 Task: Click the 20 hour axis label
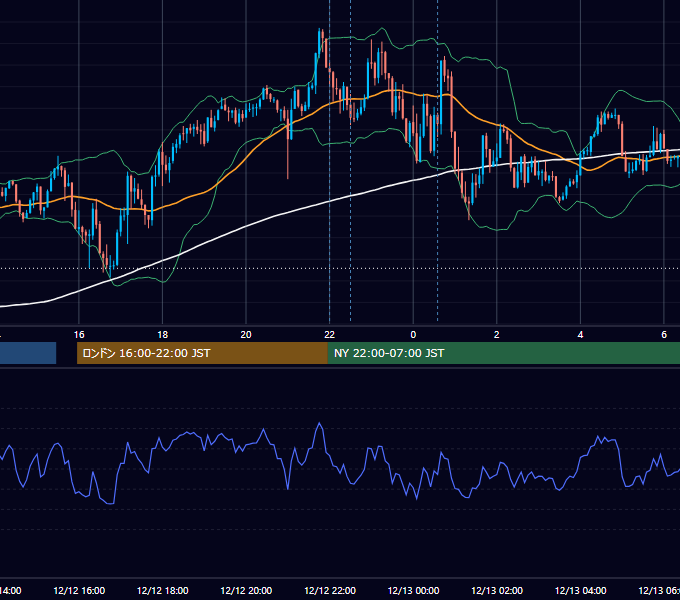246,335
